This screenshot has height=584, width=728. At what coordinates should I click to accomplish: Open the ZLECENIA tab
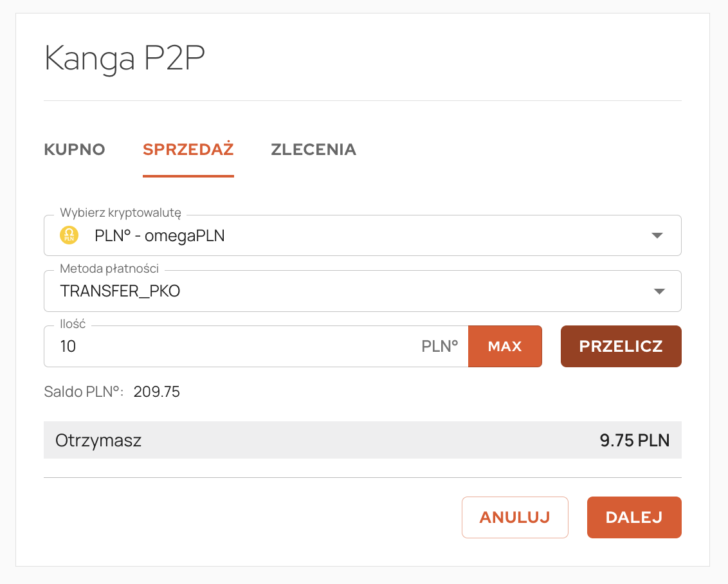pos(313,150)
